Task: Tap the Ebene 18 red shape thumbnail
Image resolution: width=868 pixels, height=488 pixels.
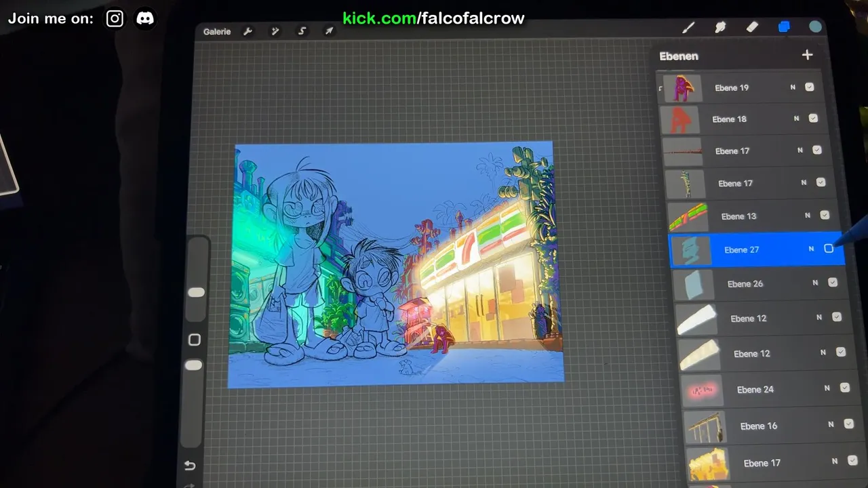Action: tap(679, 120)
